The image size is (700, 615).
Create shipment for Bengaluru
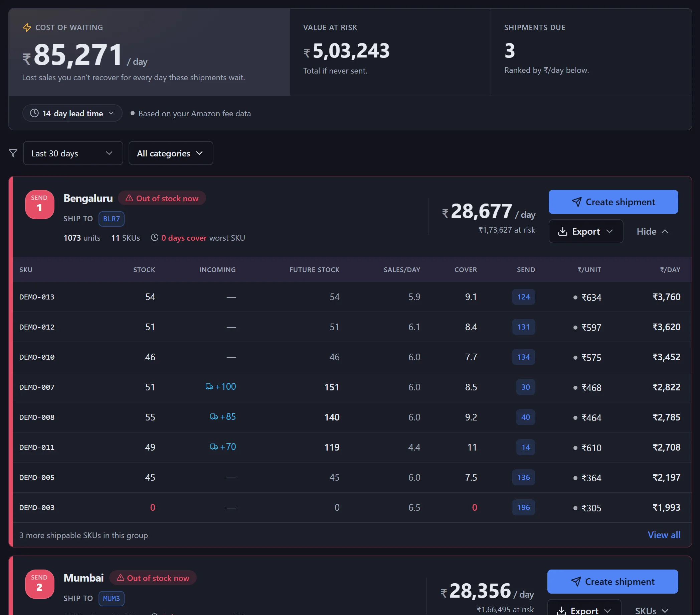pos(613,202)
